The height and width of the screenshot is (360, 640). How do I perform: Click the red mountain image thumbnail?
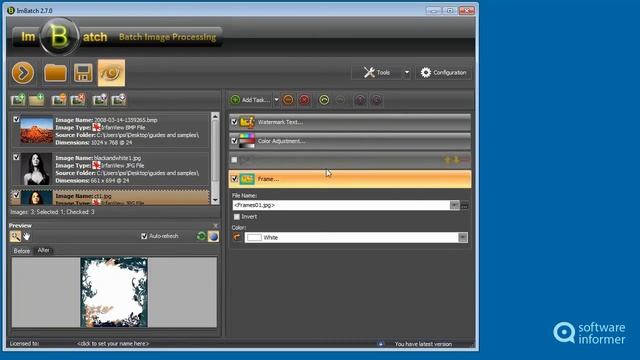pyautogui.click(x=37, y=130)
